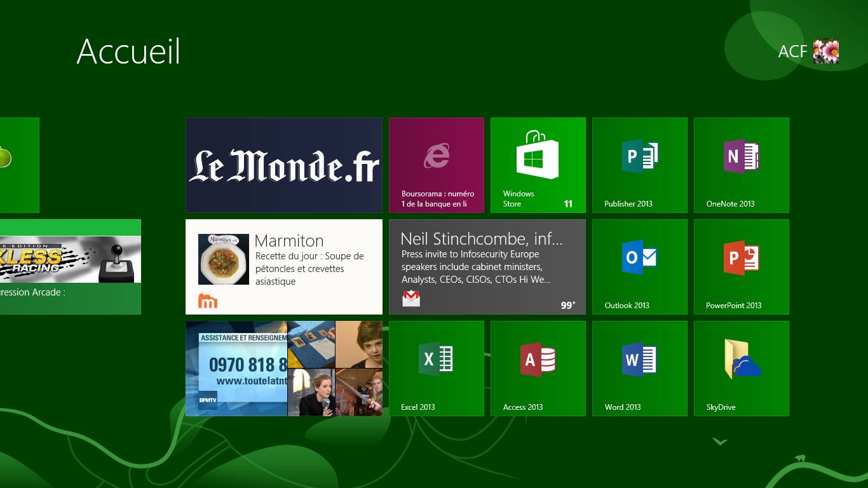Open the Gmail tile with Neil Stinchcombe's message
The image size is (868, 488).
click(x=487, y=267)
